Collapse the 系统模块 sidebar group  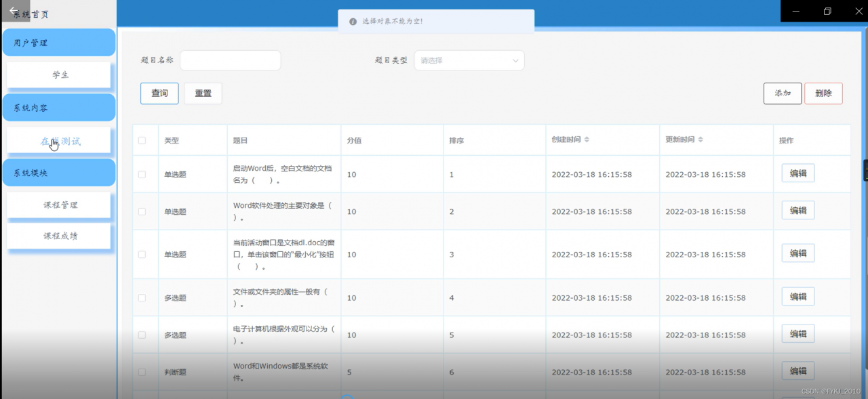(58, 173)
